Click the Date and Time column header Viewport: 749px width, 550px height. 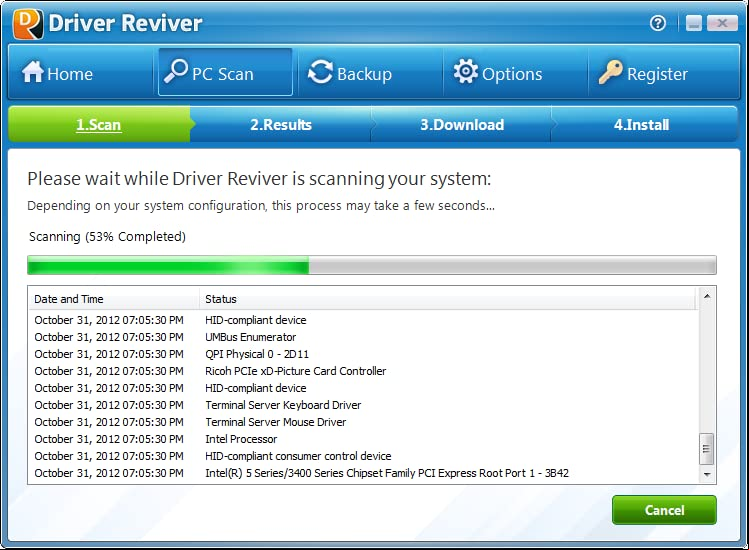click(113, 299)
